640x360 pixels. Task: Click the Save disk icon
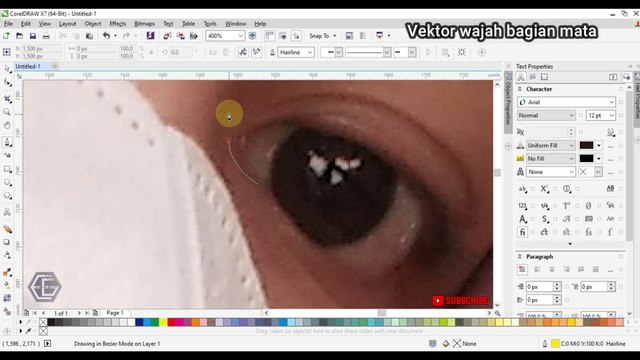point(33,36)
